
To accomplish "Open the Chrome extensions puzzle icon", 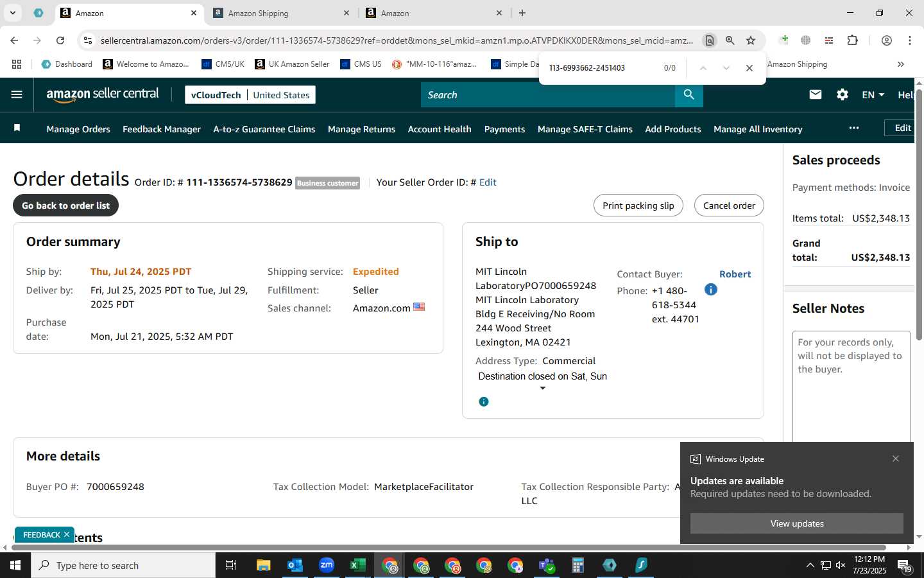I will 852,40.
